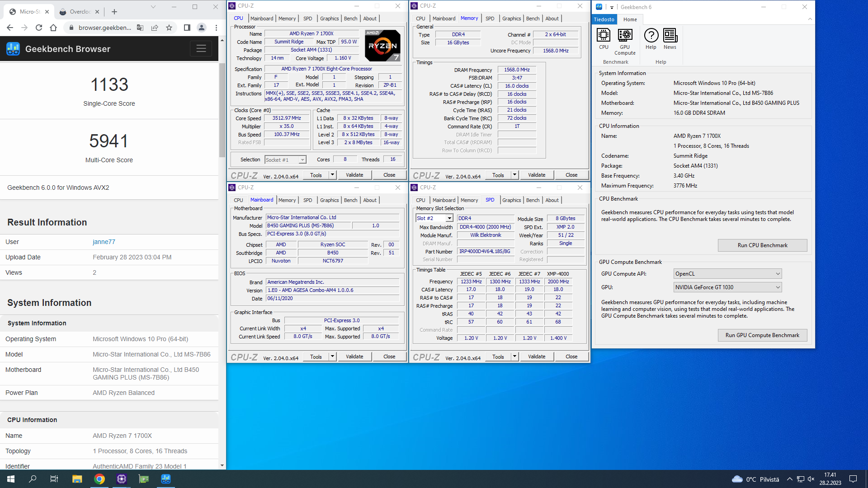Select Graphics tab in Mainboard CPU-Z window
Screen dimensions: 868x488
click(329, 200)
